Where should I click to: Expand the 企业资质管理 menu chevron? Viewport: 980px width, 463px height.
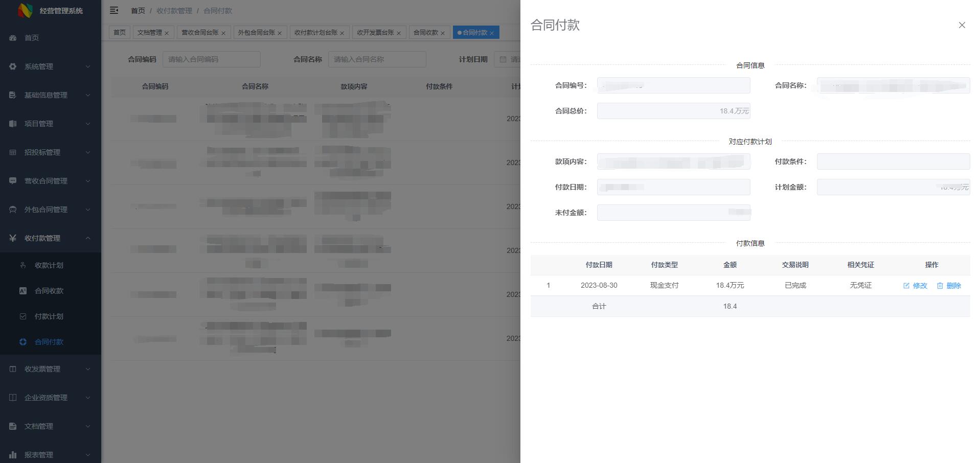[88, 398]
